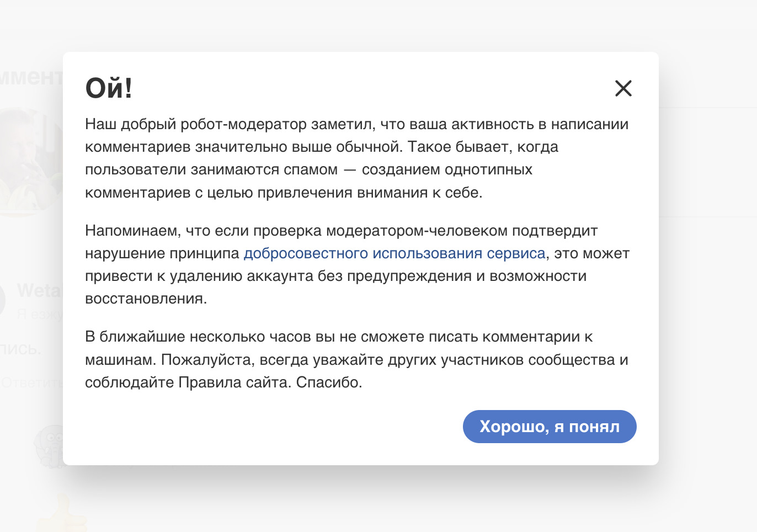Open the "добросовестного использования сервиса" link

tap(394, 253)
